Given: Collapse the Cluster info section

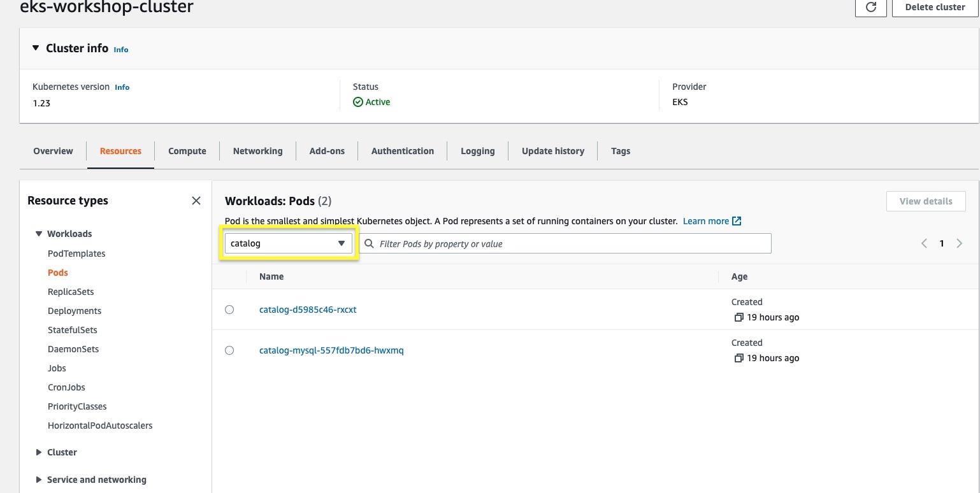Looking at the screenshot, I should (36, 48).
